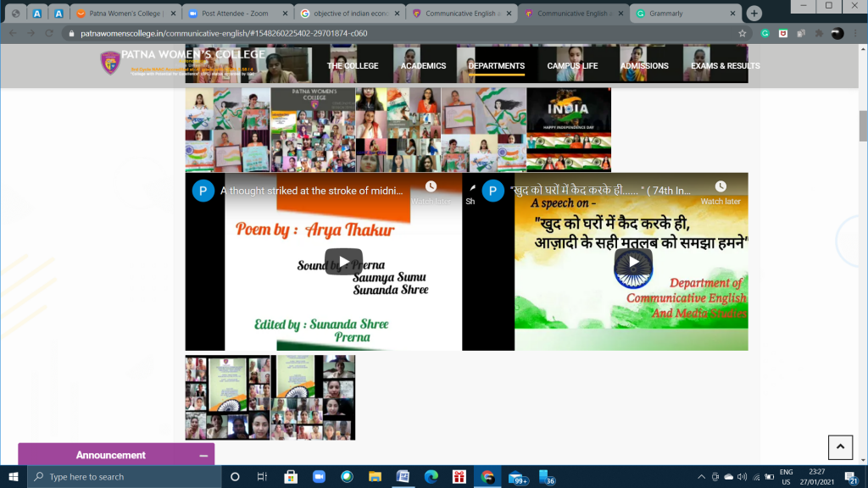This screenshot has height=488, width=868.
Task: Click the Windows search box
Action: 123,477
